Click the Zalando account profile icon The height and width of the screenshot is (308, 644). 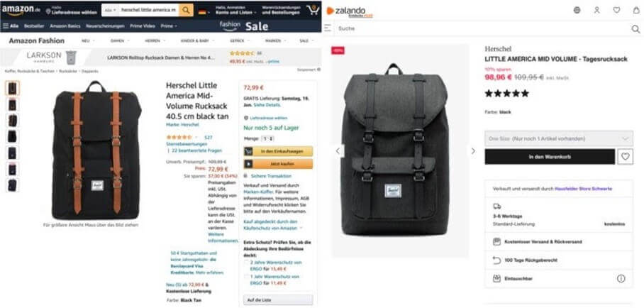coord(596,10)
